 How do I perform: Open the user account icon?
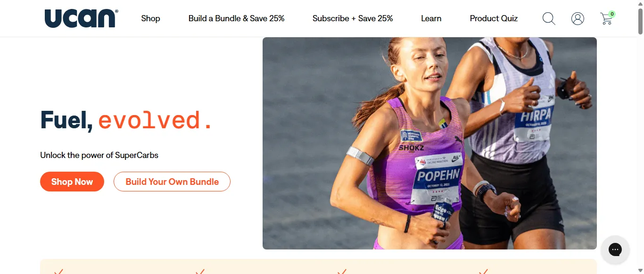578,18
